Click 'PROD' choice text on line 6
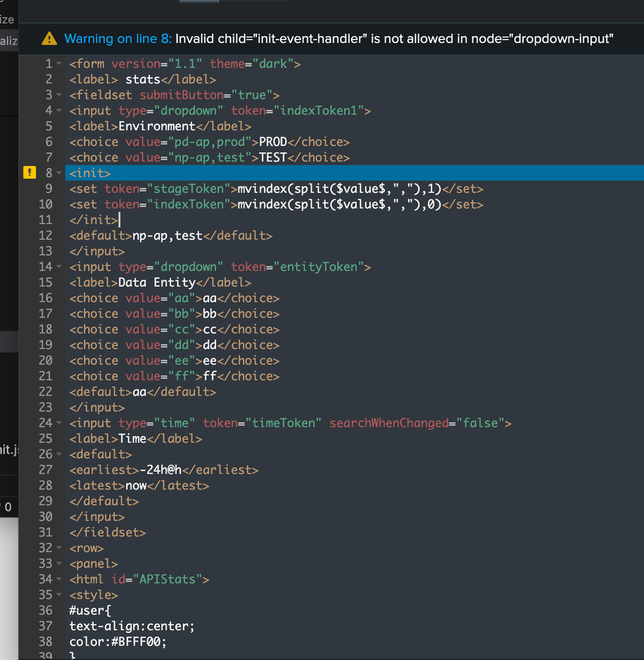The height and width of the screenshot is (660, 644). 273,142
